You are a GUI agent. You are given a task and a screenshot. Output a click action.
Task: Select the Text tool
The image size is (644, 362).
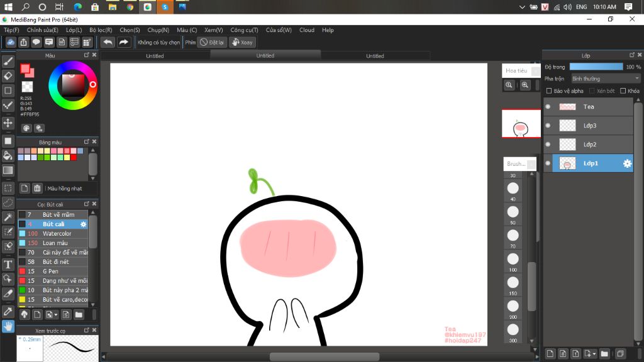coord(8,265)
